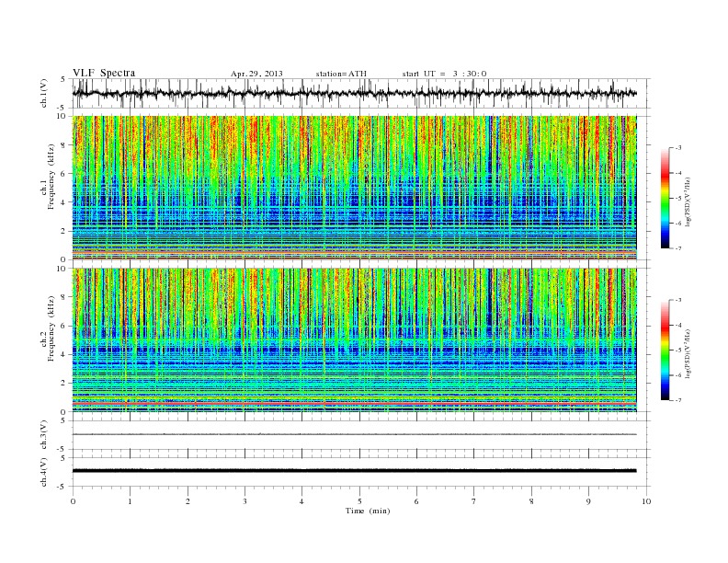The image size is (728, 563).
Task: Select the ch.1 "Frequency (kHz)" axis label
Action: click(51, 177)
